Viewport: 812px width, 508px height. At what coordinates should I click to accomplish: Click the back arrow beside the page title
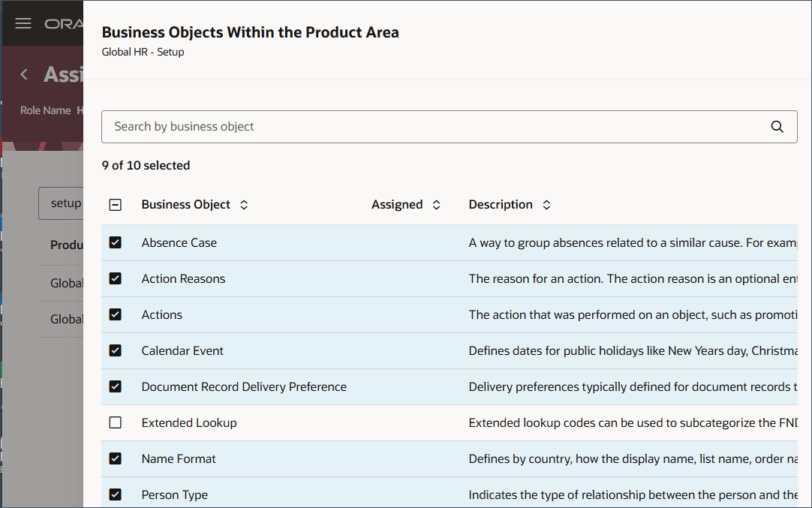[x=24, y=74]
